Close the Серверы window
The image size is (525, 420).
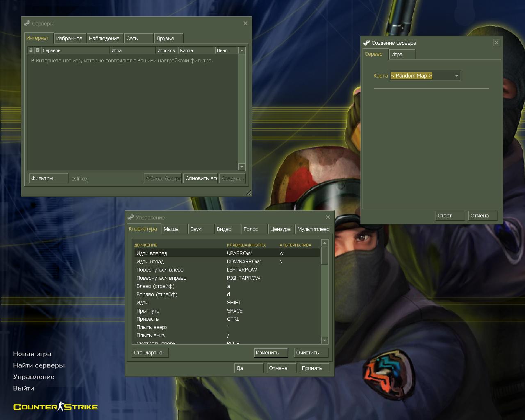(245, 23)
